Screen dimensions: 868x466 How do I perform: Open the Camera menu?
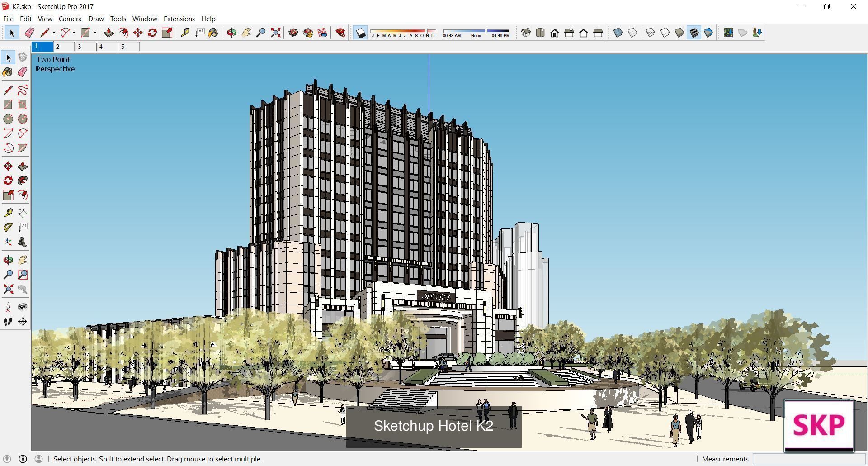[x=70, y=19]
